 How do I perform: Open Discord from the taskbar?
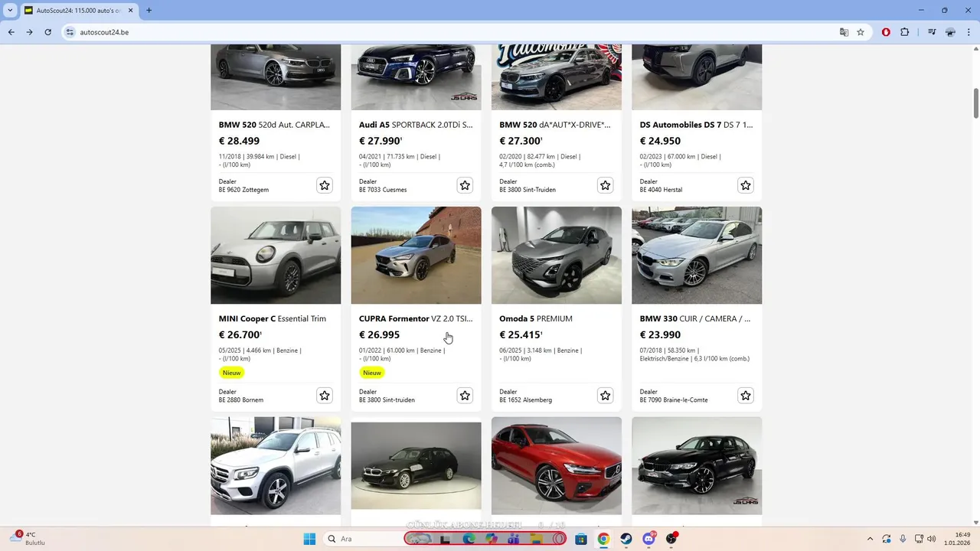[x=648, y=539]
